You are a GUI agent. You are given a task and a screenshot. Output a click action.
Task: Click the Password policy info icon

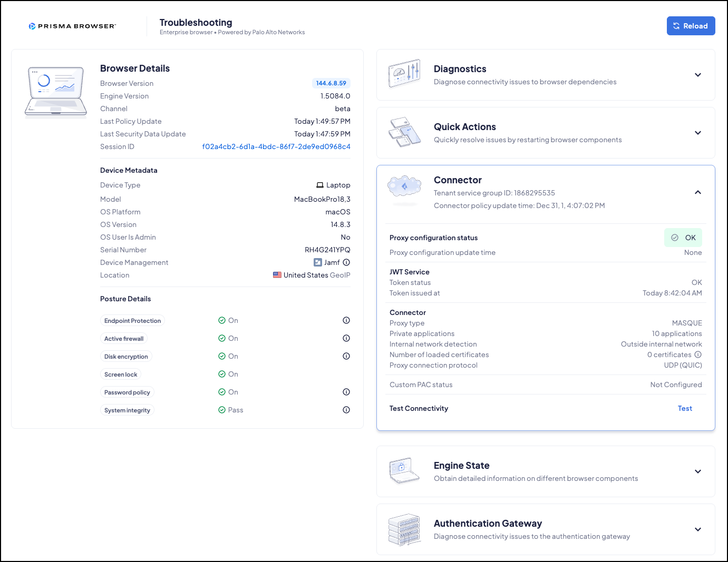[346, 392]
